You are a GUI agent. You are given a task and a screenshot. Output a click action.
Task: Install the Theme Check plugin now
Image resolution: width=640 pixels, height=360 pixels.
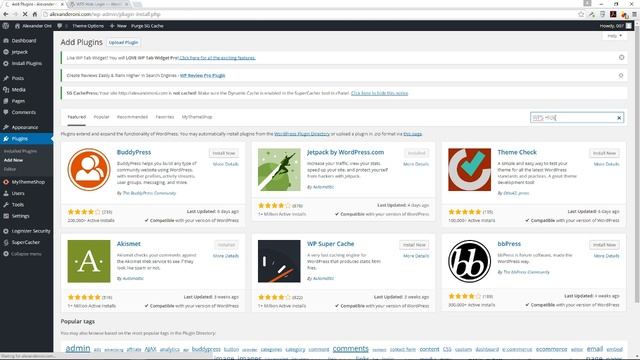(604, 153)
